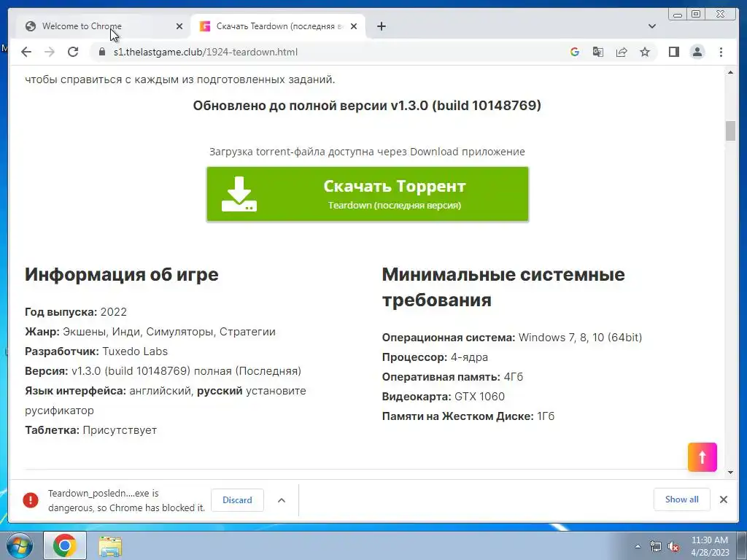Click the Информация об игре heading
This screenshot has width=747, height=560.
pos(122,274)
